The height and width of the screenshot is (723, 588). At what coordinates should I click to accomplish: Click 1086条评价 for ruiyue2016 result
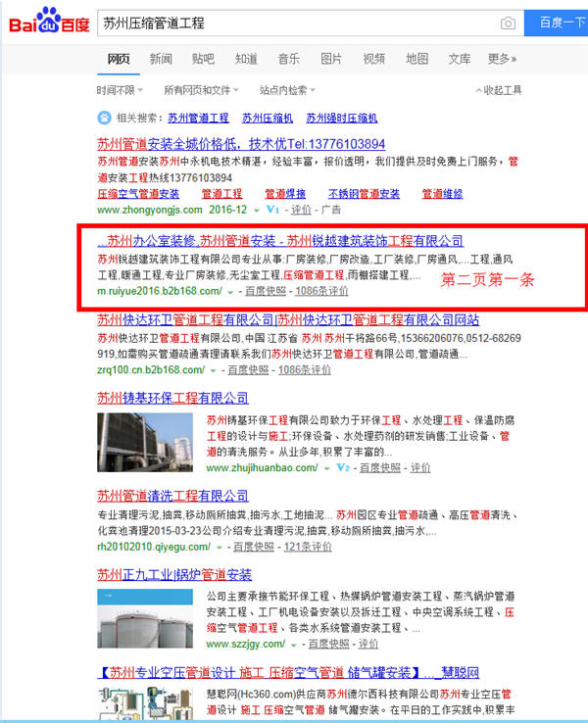321,291
